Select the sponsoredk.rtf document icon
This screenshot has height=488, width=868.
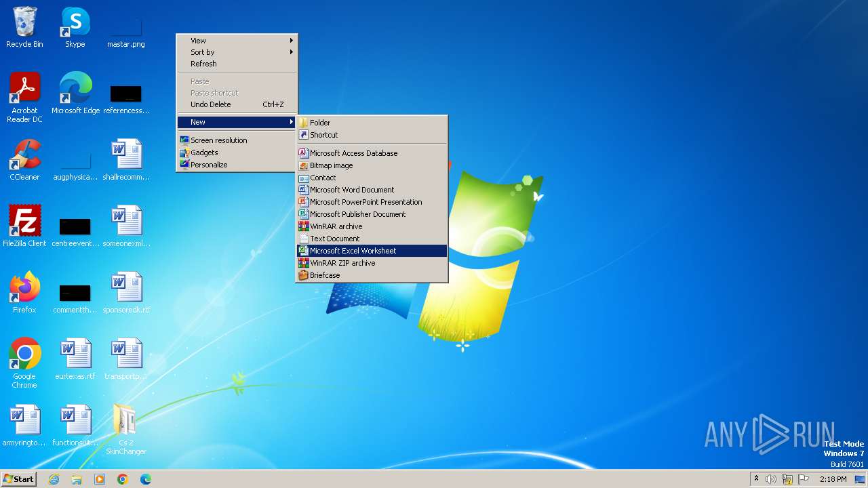126,293
